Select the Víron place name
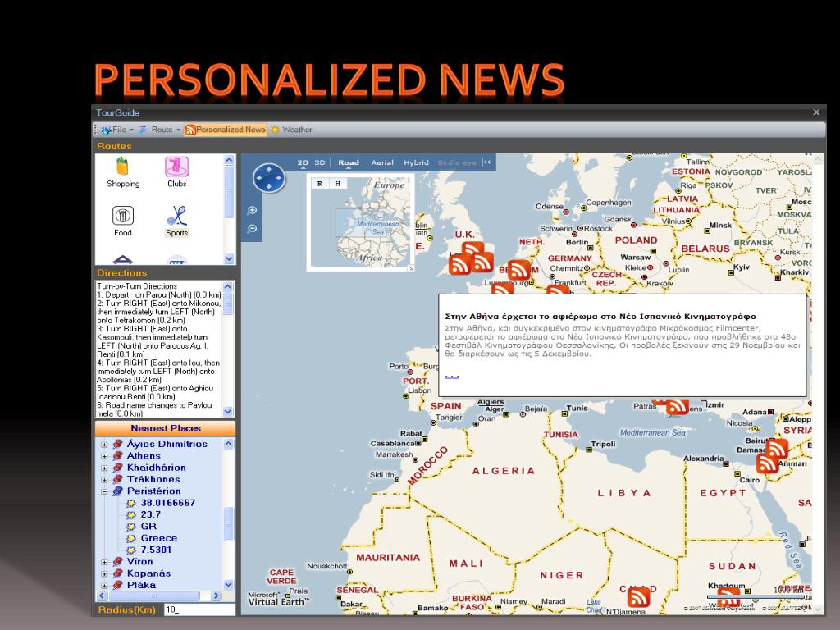The width and height of the screenshot is (840, 630). (139, 562)
